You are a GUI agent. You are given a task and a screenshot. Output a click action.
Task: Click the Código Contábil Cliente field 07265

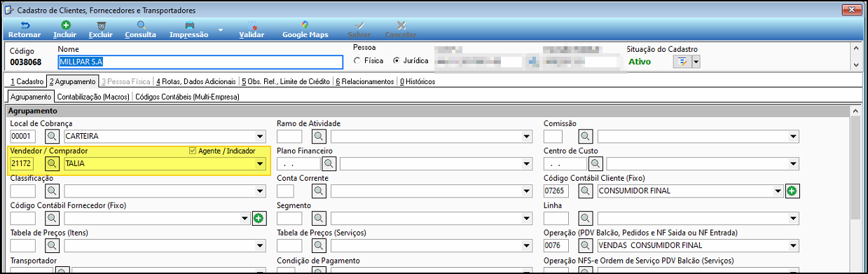pos(556,191)
